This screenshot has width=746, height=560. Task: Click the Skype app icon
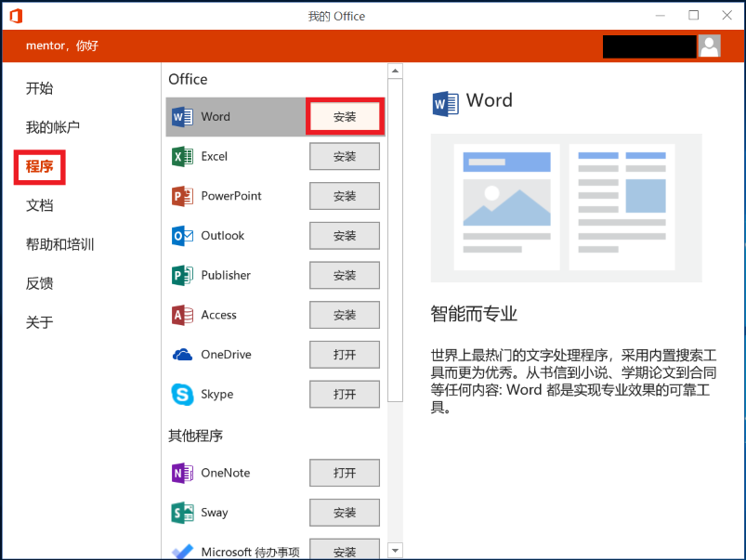(182, 395)
